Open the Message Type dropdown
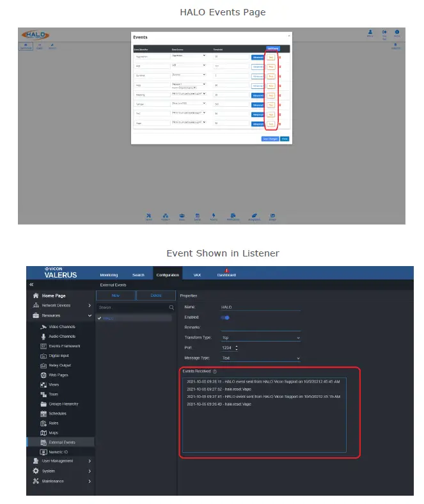 pos(261,358)
